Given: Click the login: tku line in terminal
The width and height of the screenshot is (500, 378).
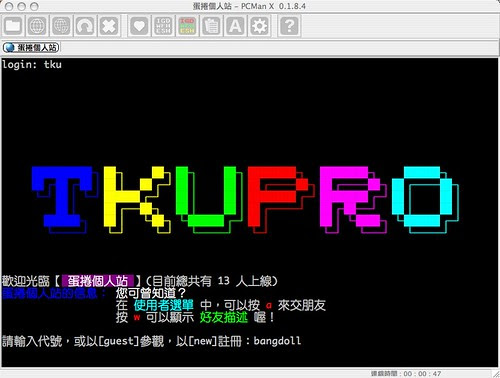Looking at the screenshot, I should (x=32, y=64).
